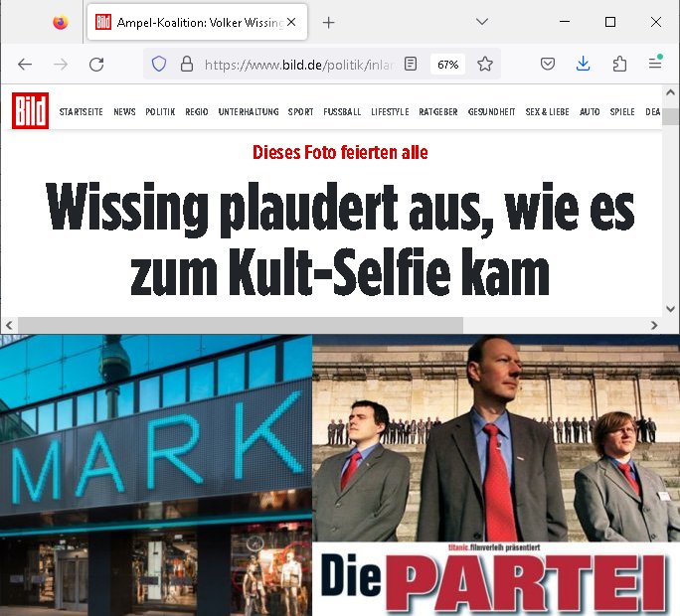The width and height of the screenshot is (680, 616).
Task: Click the vertical scrollbar down arrow
Action: (x=670, y=309)
